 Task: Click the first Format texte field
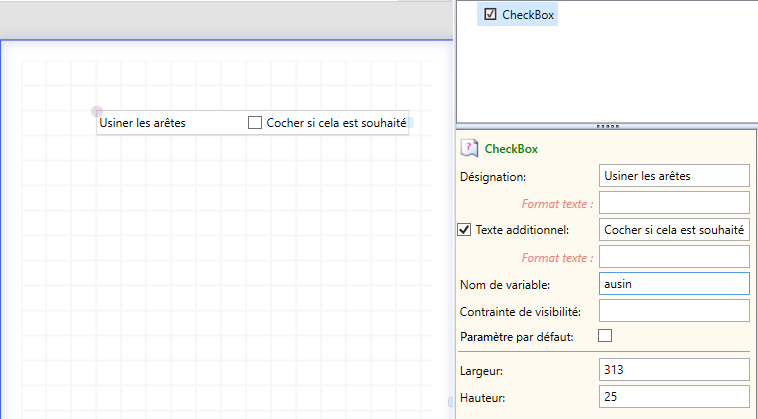tap(674, 202)
